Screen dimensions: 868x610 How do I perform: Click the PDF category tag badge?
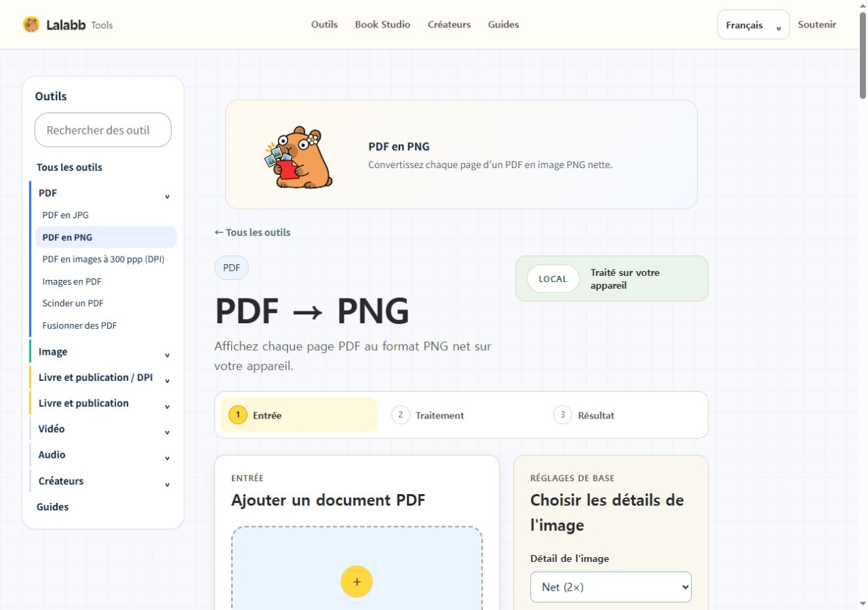231,268
